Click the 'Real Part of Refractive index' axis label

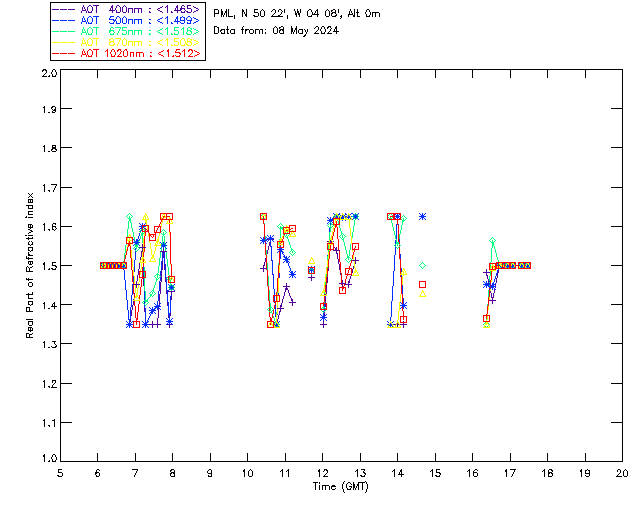coord(29,265)
